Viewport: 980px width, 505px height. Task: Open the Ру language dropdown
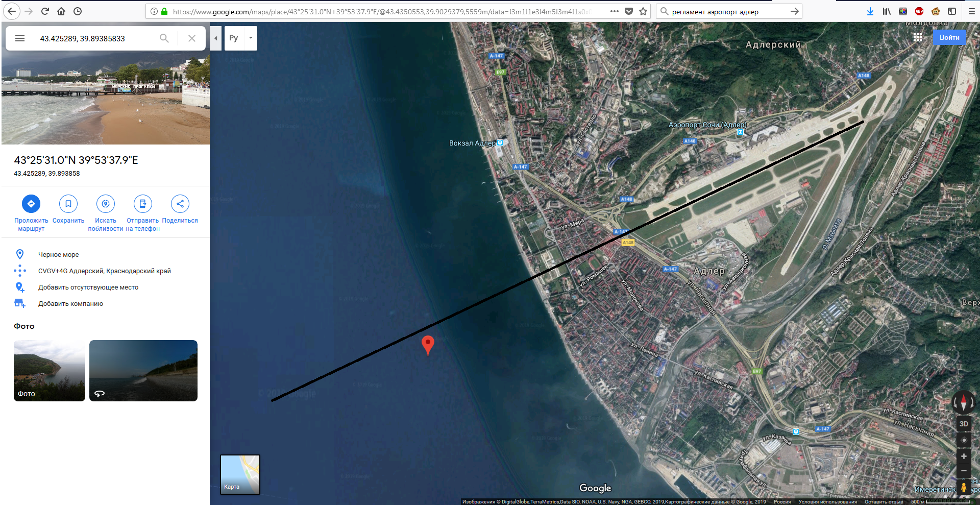(241, 38)
